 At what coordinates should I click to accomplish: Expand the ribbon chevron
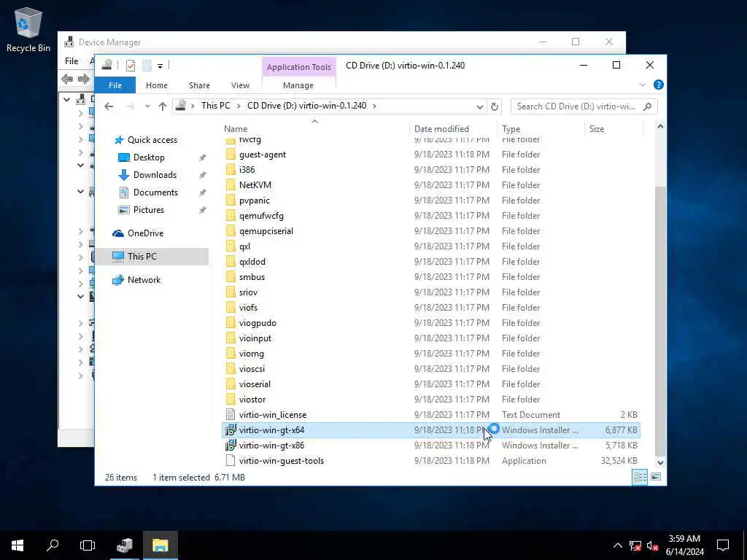[x=642, y=85]
